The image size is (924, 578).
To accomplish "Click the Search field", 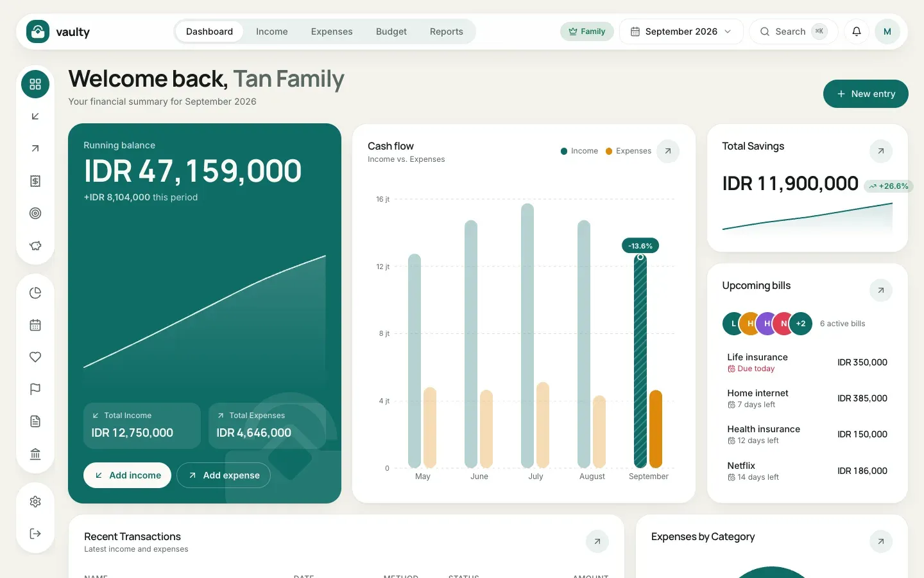I will pos(794,31).
